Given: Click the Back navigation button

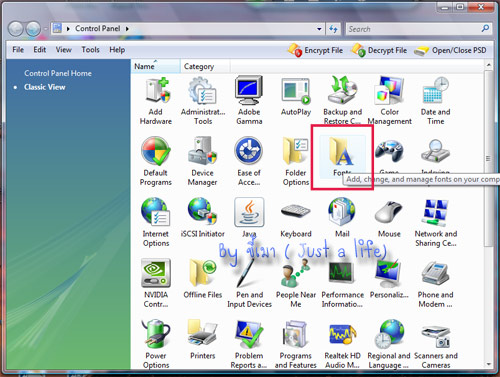Looking at the screenshot, I should [x=15, y=29].
